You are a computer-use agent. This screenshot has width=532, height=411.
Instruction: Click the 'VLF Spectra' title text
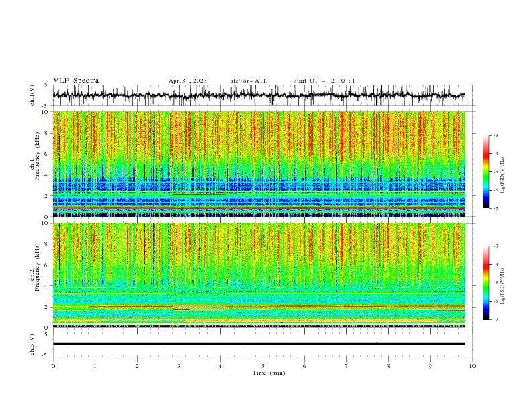tap(76, 81)
